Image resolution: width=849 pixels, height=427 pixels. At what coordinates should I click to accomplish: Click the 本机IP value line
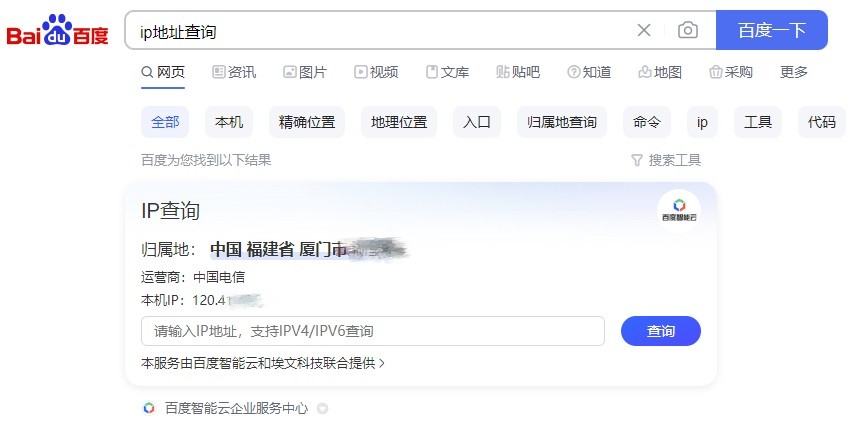tap(201, 300)
